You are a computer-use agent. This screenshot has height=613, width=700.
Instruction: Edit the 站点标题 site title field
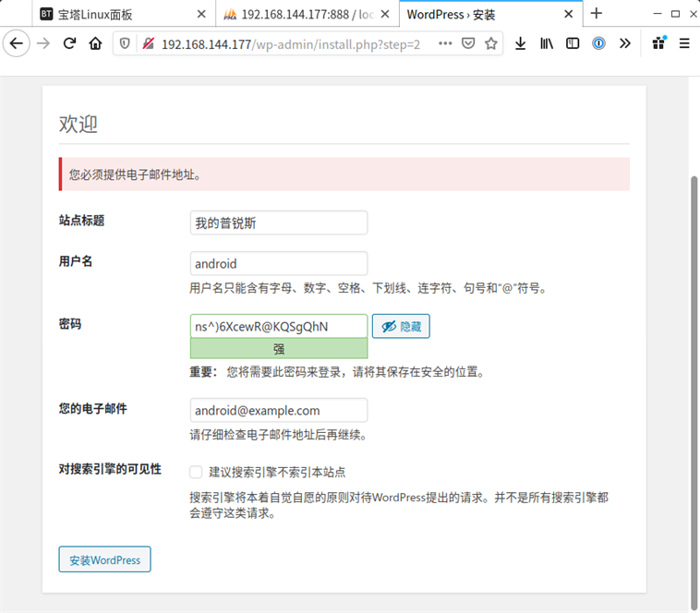(x=279, y=222)
